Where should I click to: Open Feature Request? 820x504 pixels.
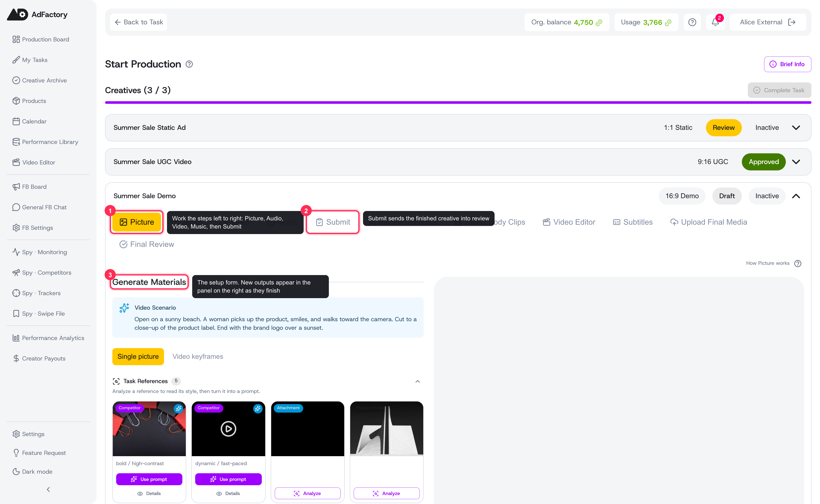coord(39,453)
